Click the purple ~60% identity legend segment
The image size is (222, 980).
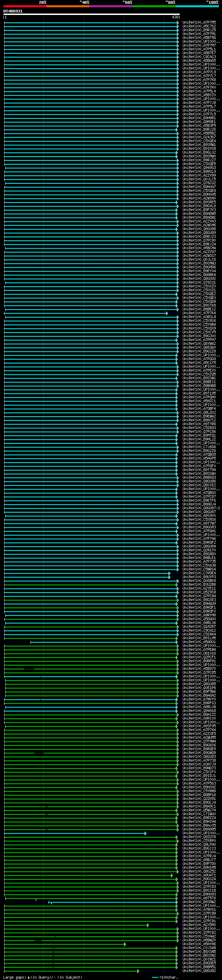tap(111, 6)
